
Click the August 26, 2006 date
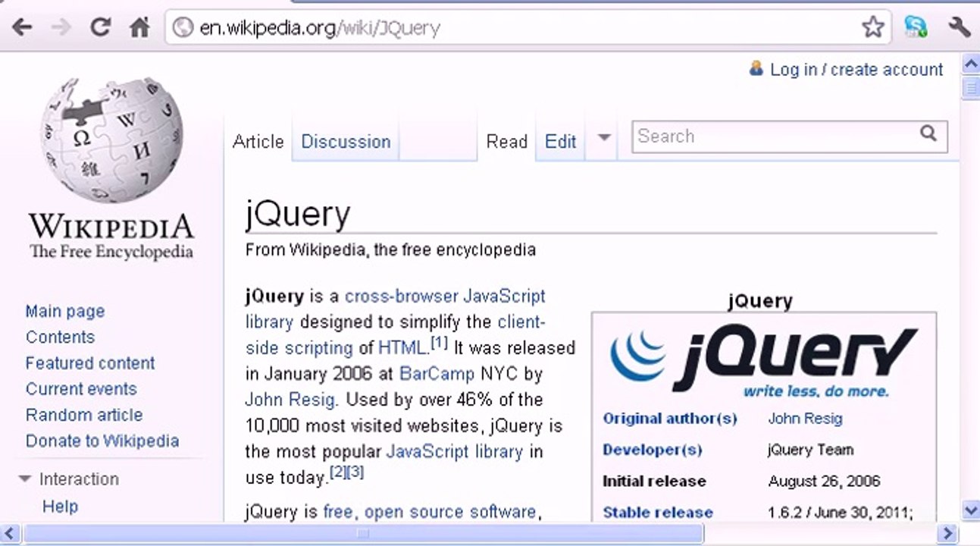pos(824,482)
